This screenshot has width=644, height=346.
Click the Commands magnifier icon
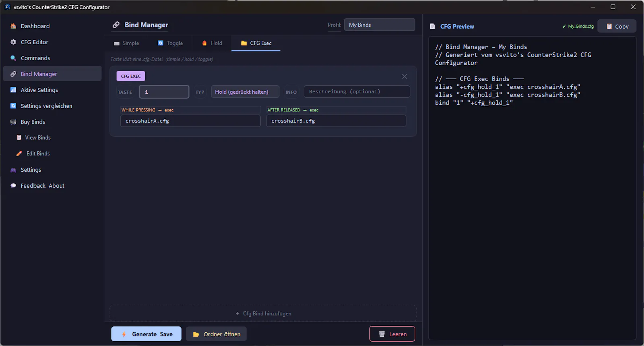13,58
